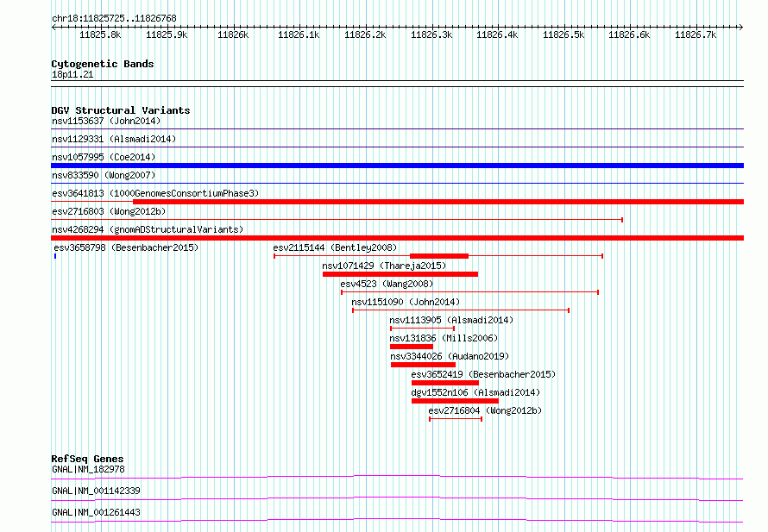Open GNAL|NM_001261443 gene label
This screenshot has height=532, width=768.
(x=96, y=512)
